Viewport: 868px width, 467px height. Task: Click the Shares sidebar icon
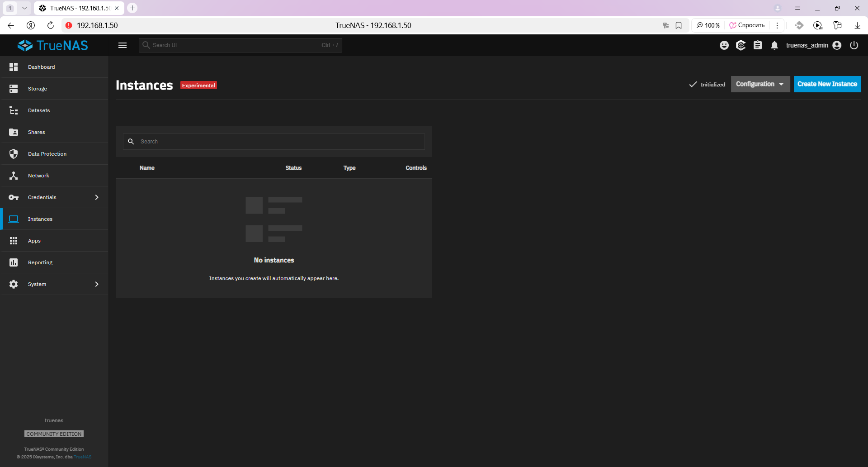point(14,132)
